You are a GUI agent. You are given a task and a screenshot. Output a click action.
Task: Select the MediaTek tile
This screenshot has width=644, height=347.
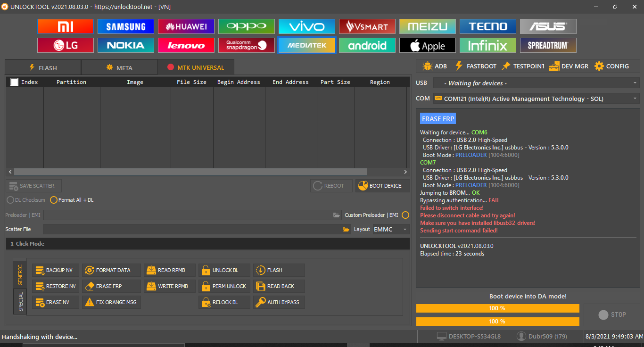pyautogui.click(x=307, y=45)
